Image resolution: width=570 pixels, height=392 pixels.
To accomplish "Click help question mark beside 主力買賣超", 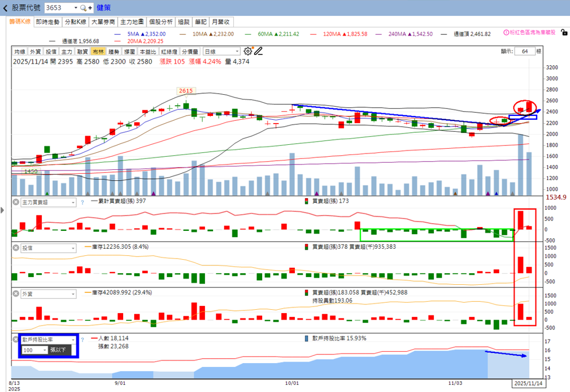I will pyautogui.click(x=82, y=203).
